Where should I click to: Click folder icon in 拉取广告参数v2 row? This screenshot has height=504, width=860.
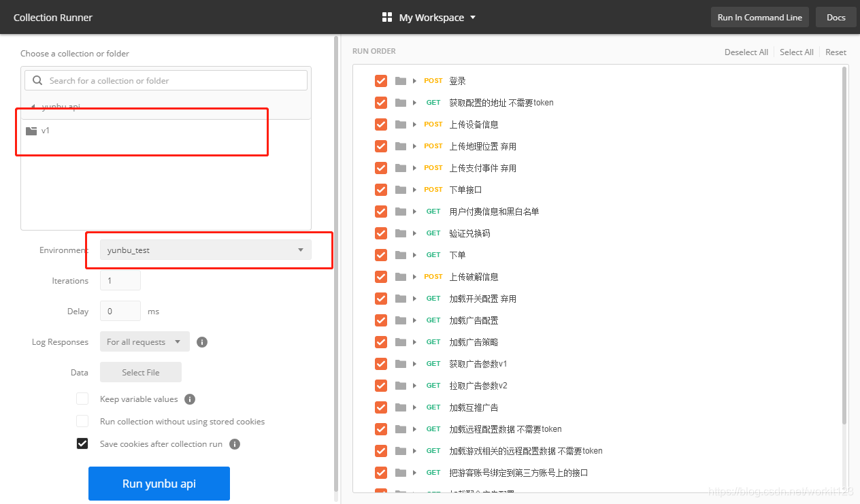coord(400,386)
